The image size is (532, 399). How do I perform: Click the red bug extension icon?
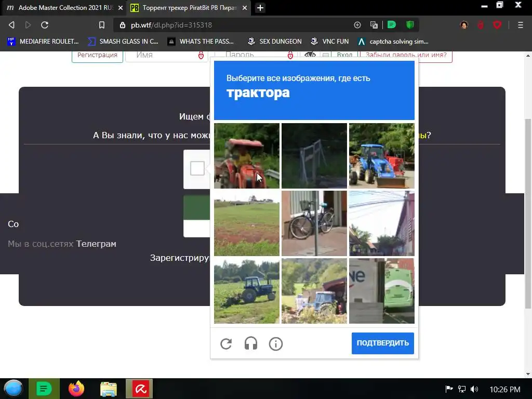tap(481, 25)
